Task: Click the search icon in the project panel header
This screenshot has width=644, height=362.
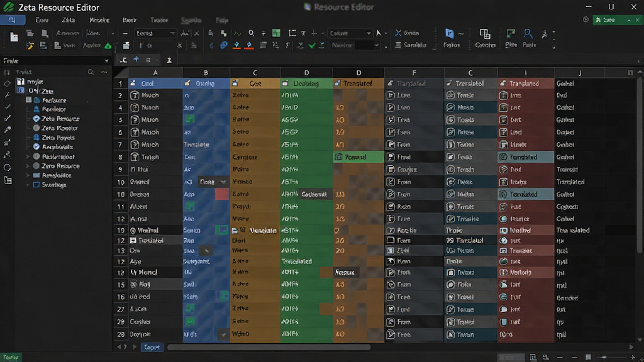Action: coord(91,72)
